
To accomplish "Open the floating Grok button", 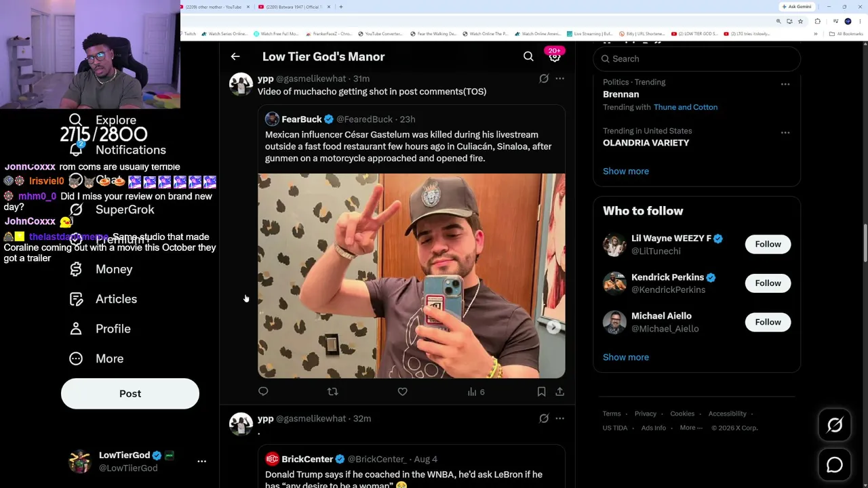I will pos(835,425).
